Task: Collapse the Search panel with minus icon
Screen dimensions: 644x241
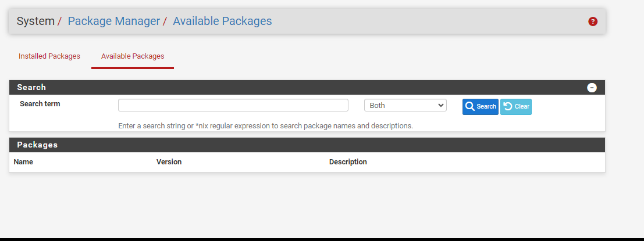Action: point(592,88)
